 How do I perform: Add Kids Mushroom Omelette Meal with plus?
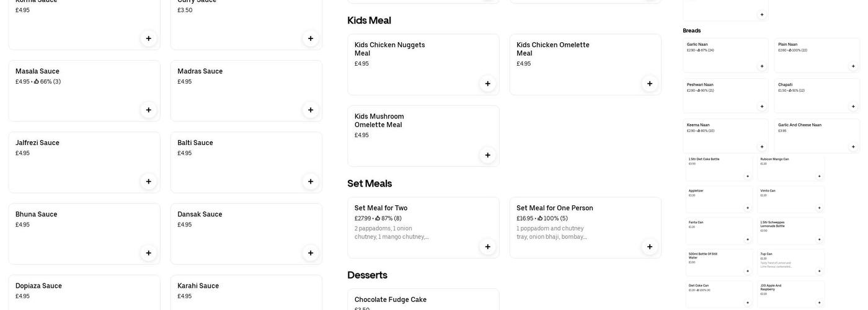tap(487, 155)
